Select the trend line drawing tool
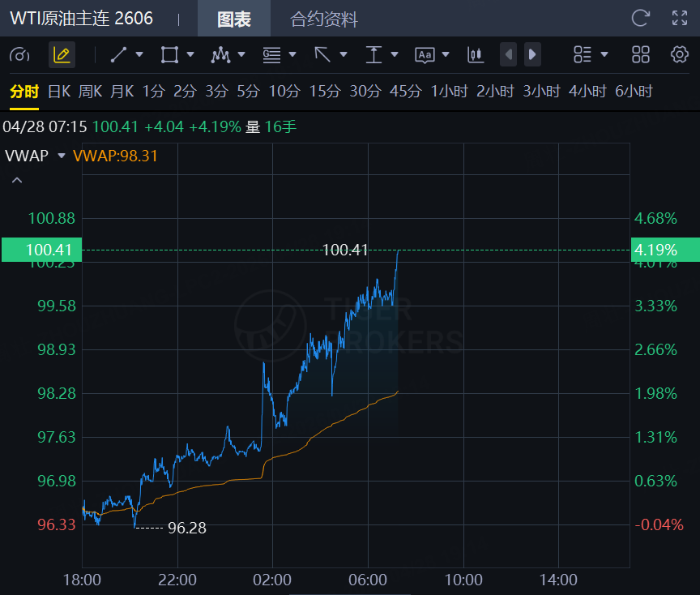Viewport: 700px width, 595px height. point(118,55)
